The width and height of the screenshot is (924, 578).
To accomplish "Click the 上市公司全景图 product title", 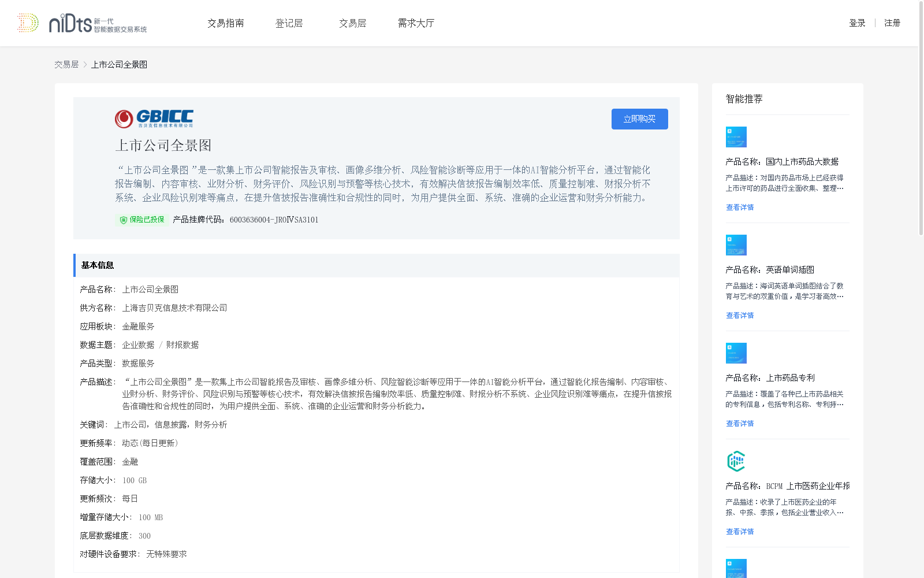I will click(163, 146).
